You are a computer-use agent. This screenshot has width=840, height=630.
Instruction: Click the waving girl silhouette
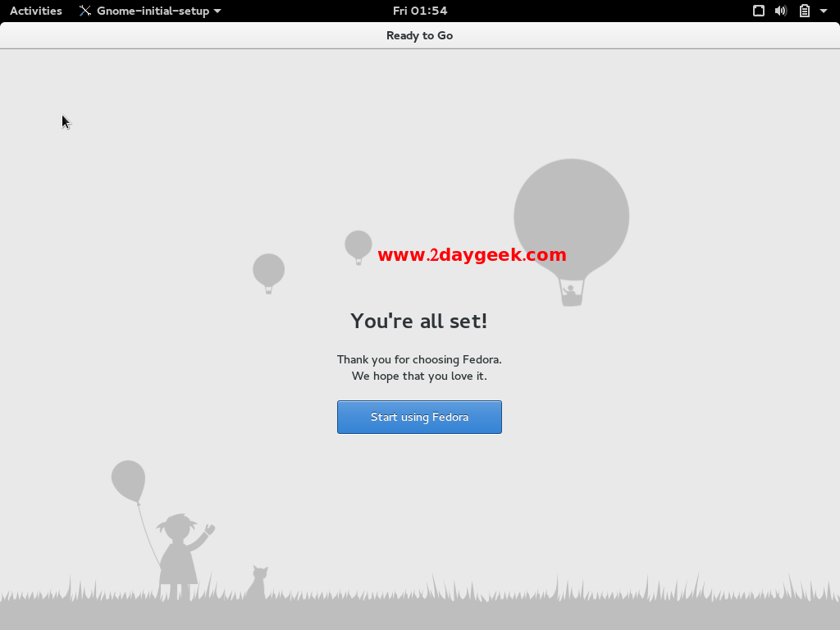point(180,554)
